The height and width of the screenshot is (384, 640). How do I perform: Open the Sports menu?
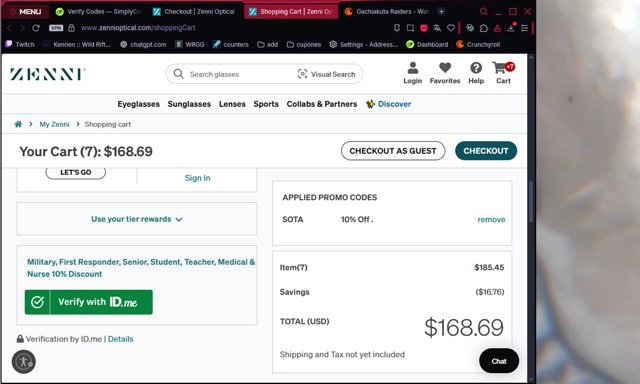coord(266,104)
